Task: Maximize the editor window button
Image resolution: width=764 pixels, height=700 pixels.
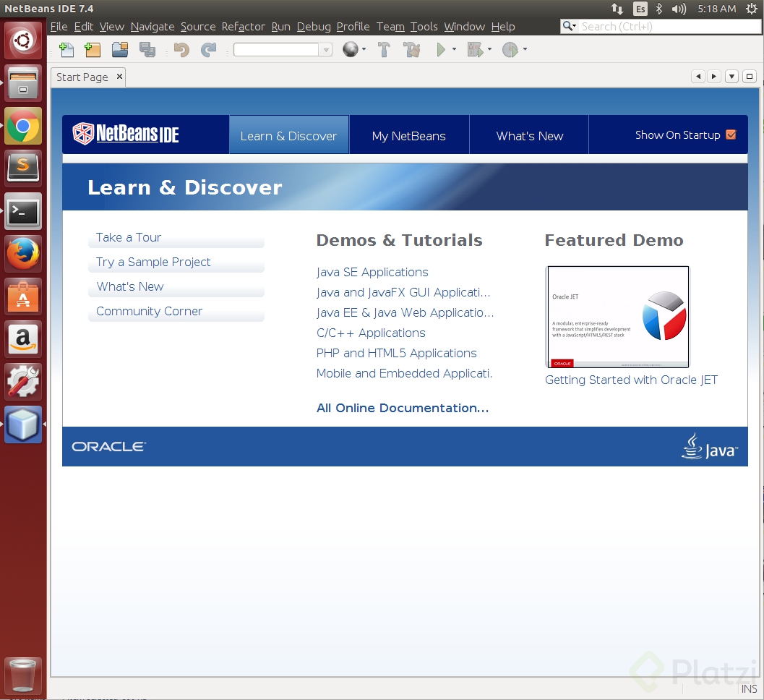Action: (750, 76)
